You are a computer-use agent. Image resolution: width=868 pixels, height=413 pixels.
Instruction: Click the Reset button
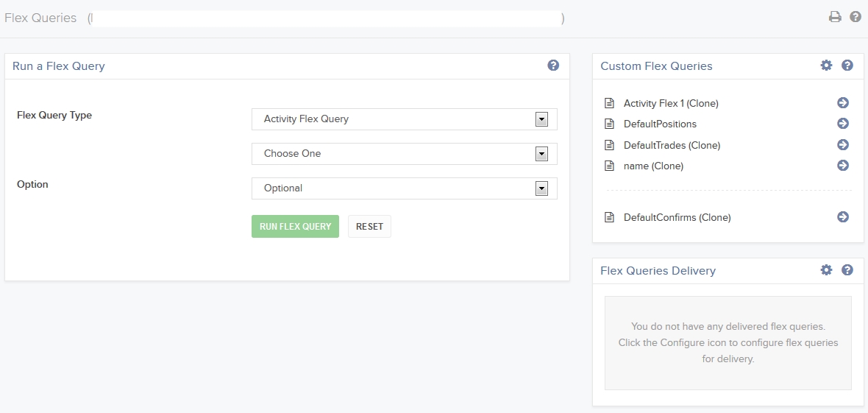click(369, 227)
